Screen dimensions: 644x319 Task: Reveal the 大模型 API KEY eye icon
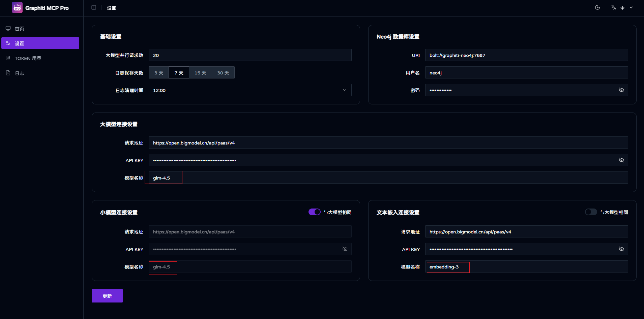(x=621, y=160)
